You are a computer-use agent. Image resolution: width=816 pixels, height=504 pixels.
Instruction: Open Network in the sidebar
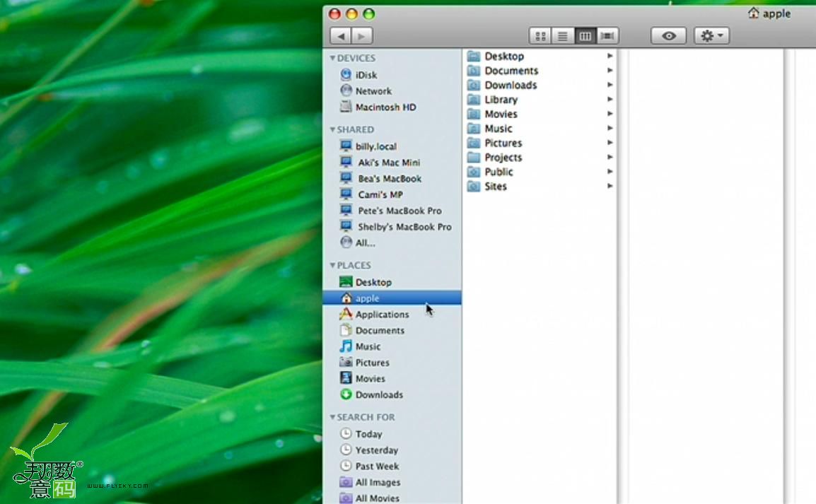click(392, 91)
